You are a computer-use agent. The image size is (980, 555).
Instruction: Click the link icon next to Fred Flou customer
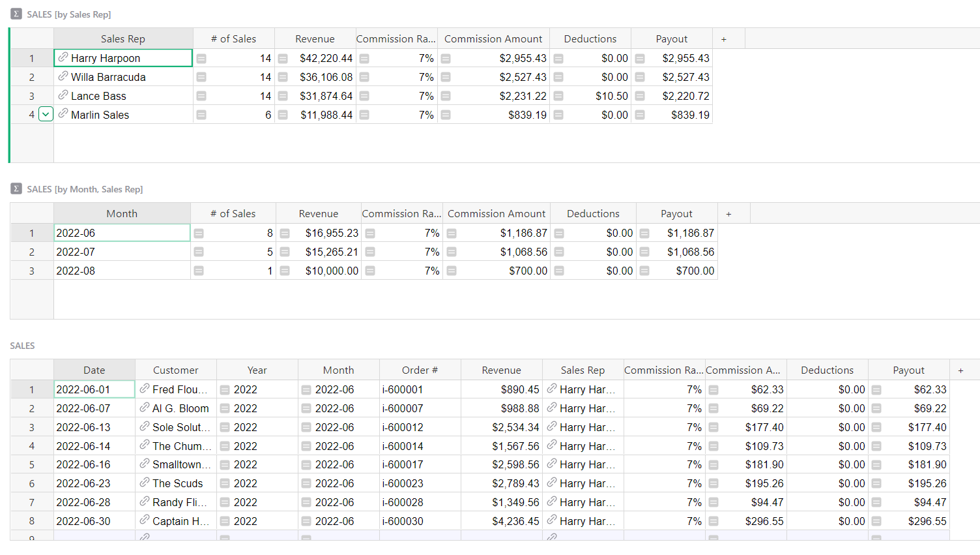point(143,389)
